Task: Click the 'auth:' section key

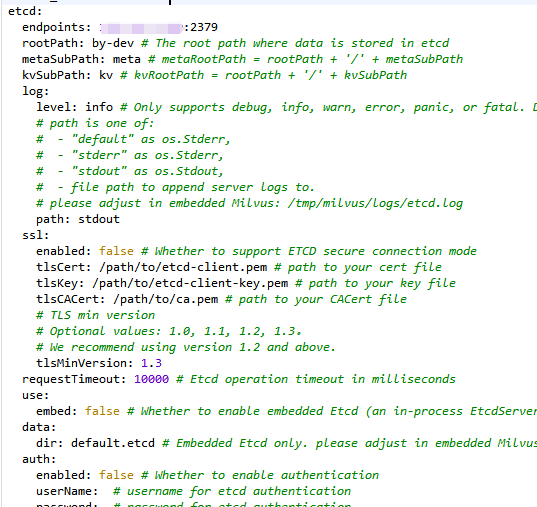Action: [x=39, y=459]
